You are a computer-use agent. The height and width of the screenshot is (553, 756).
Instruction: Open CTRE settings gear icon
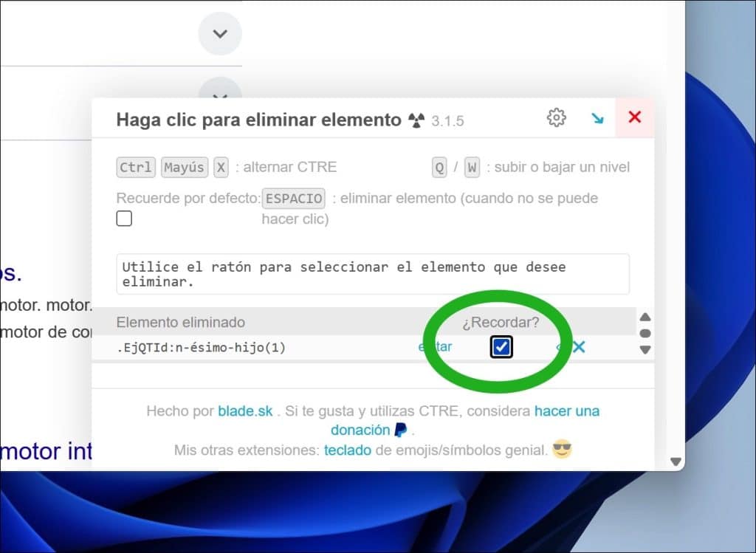coord(556,117)
